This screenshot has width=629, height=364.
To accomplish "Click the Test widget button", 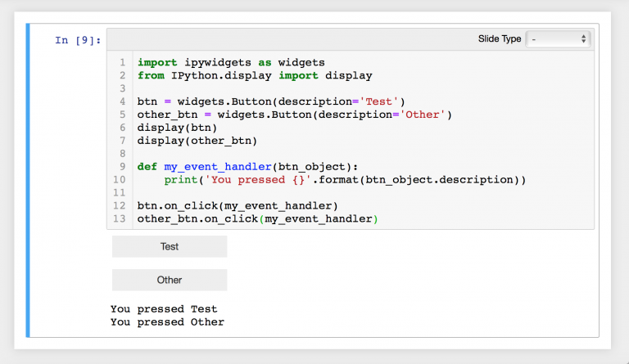I will coord(170,246).
